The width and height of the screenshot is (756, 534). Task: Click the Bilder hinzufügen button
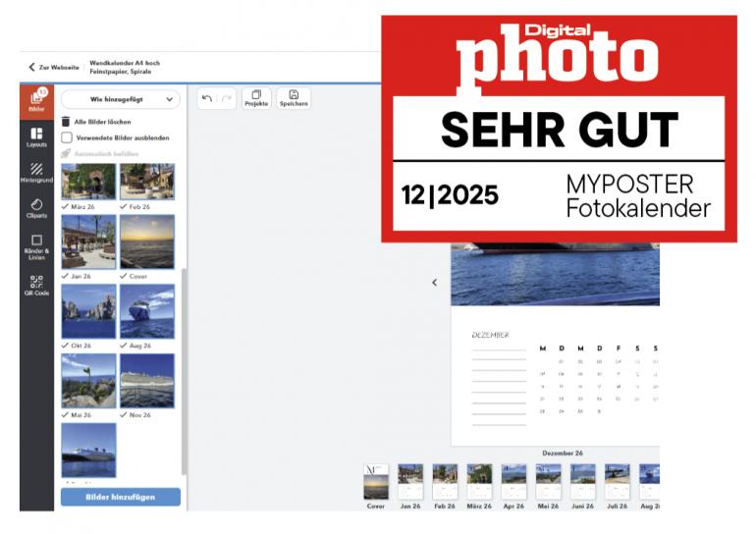tap(121, 497)
